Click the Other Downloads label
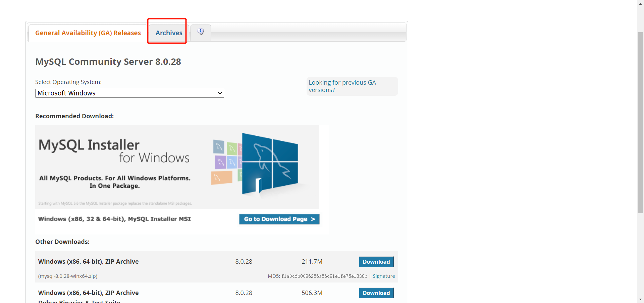644x303 pixels. click(x=62, y=242)
